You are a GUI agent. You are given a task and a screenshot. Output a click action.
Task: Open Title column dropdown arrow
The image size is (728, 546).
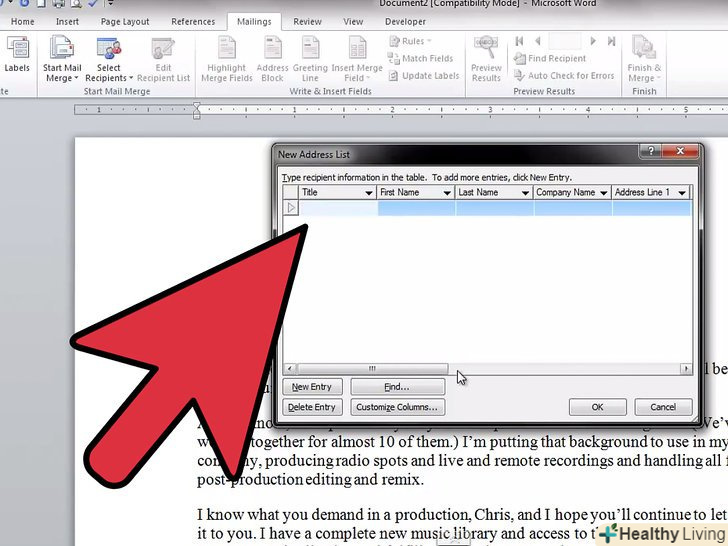pyautogui.click(x=369, y=193)
